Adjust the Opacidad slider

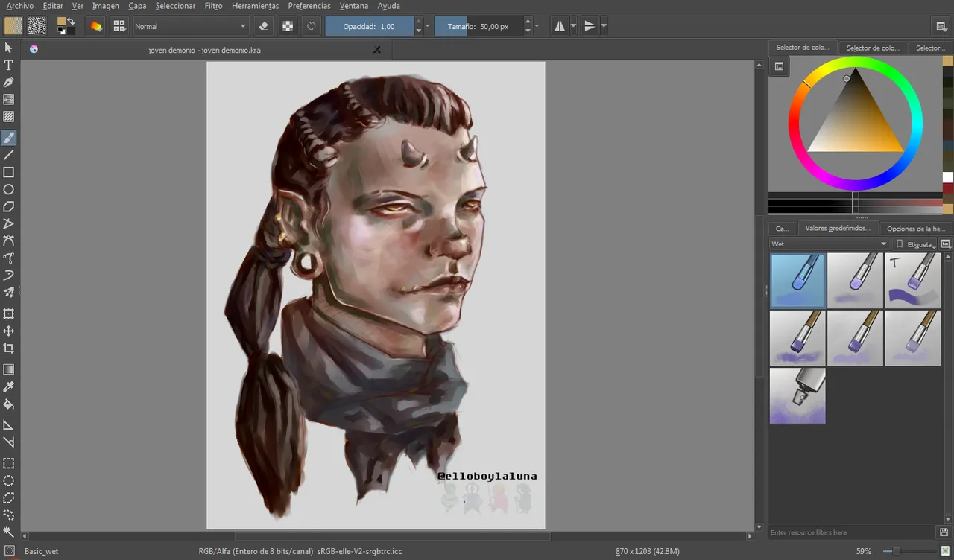[369, 26]
